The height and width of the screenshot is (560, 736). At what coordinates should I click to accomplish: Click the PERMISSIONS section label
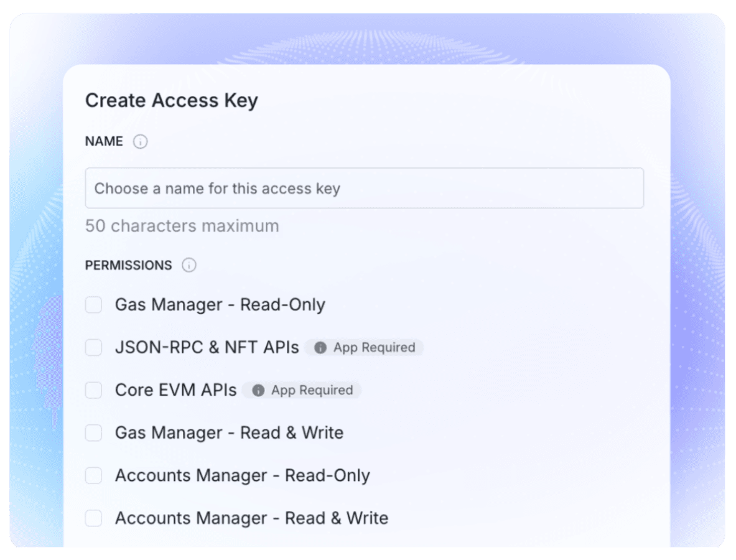[128, 266]
